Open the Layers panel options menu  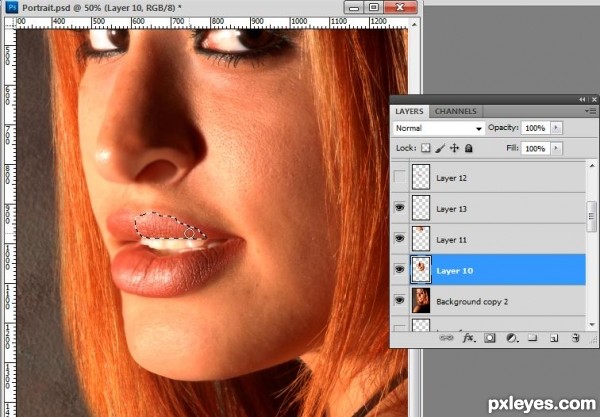pos(591,111)
